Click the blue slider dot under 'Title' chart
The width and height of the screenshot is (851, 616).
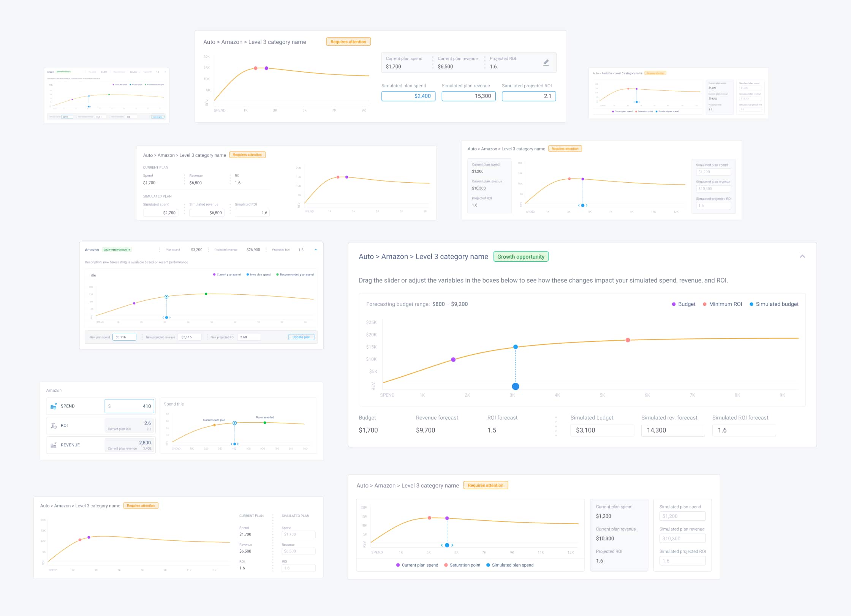pyautogui.click(x=166, y=317)
